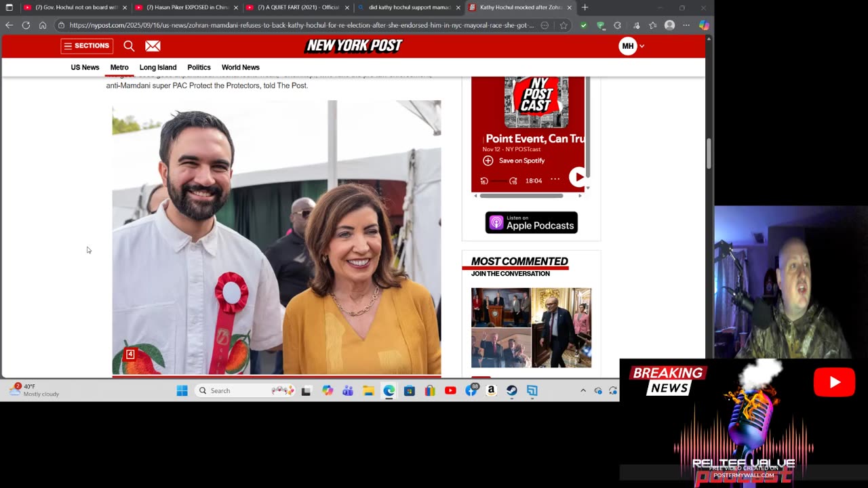Open Listen on Apple Podcasts button

(532, 222)
